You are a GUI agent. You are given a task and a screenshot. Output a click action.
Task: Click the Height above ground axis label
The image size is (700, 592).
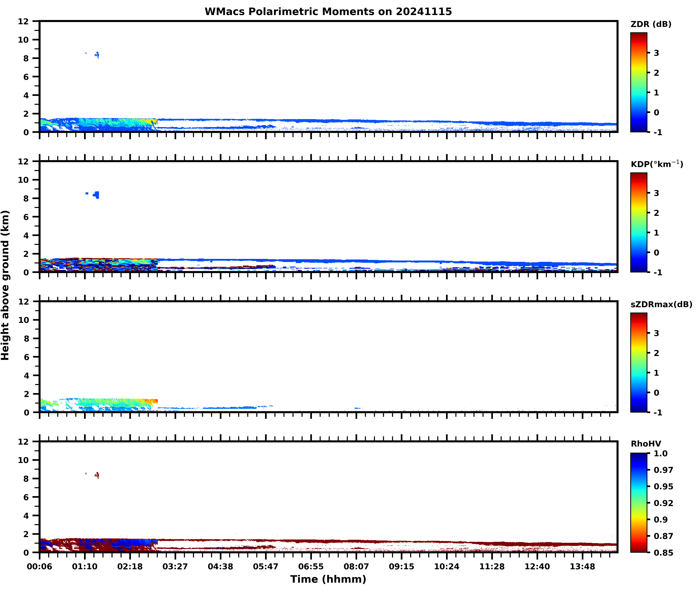[5, 285]
